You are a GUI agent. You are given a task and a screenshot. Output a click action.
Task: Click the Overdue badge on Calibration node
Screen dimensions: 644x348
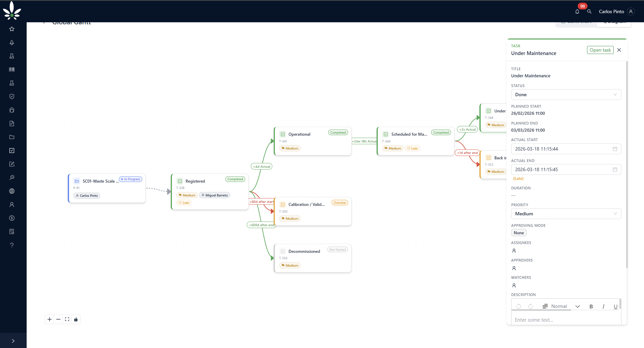click(x=340, y=203)
